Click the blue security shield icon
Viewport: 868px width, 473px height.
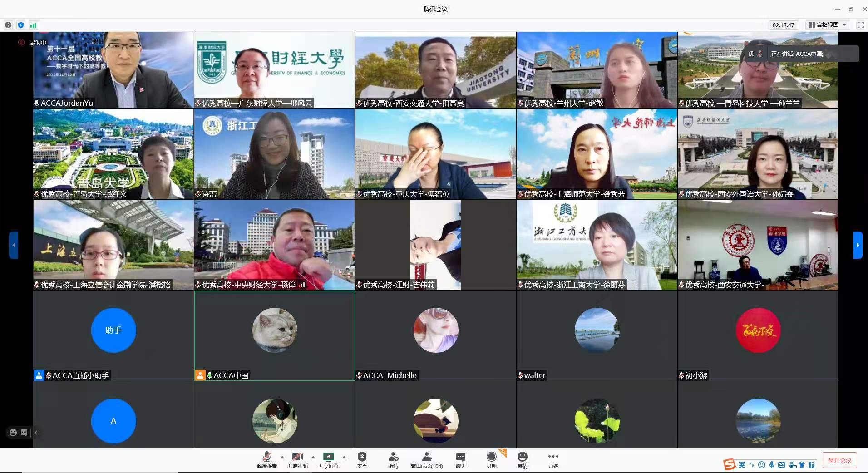click(21, 25)
